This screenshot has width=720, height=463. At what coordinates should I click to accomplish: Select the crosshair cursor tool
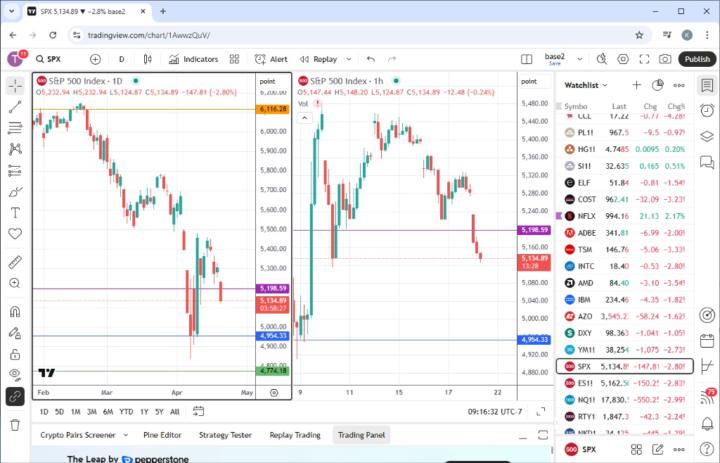15,86
